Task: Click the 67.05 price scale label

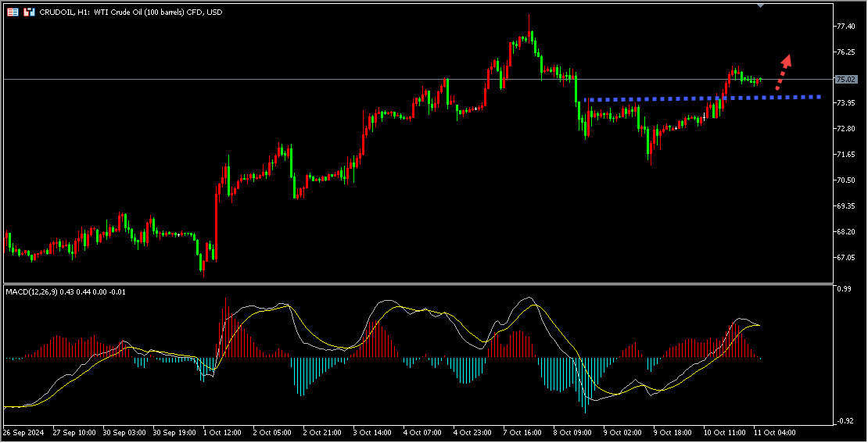Action: [847, 257]
